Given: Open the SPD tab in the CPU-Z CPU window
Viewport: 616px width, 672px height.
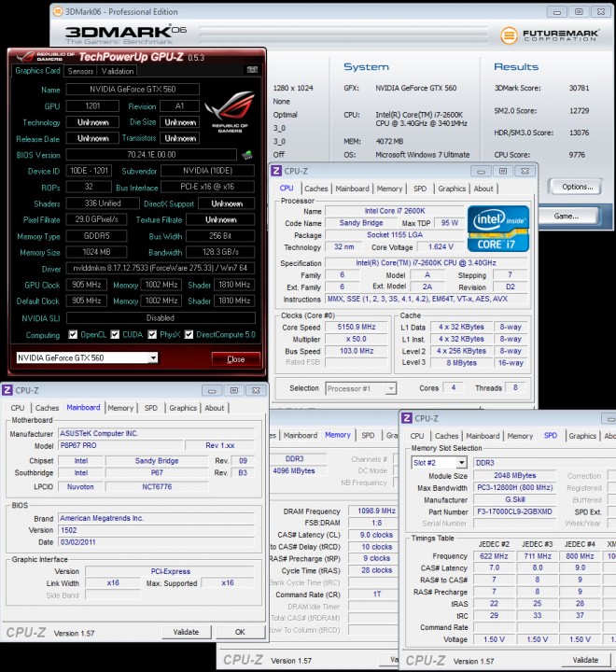Looking at the screenshot, I should [420, 189].
